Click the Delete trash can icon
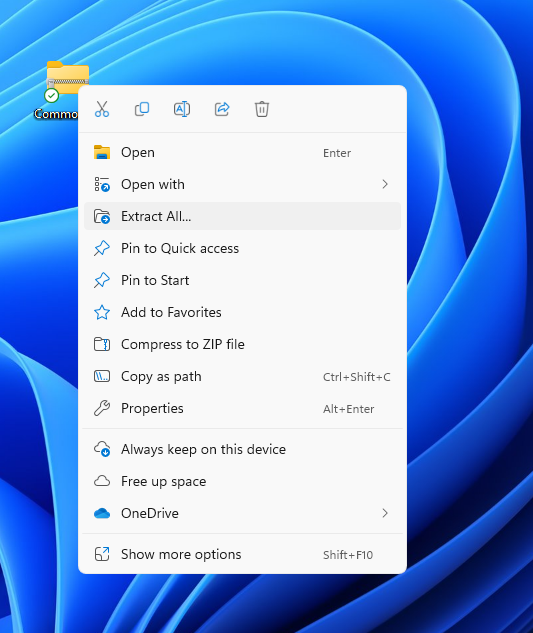Viewport: 533px width, 633px height. point(262,109)
